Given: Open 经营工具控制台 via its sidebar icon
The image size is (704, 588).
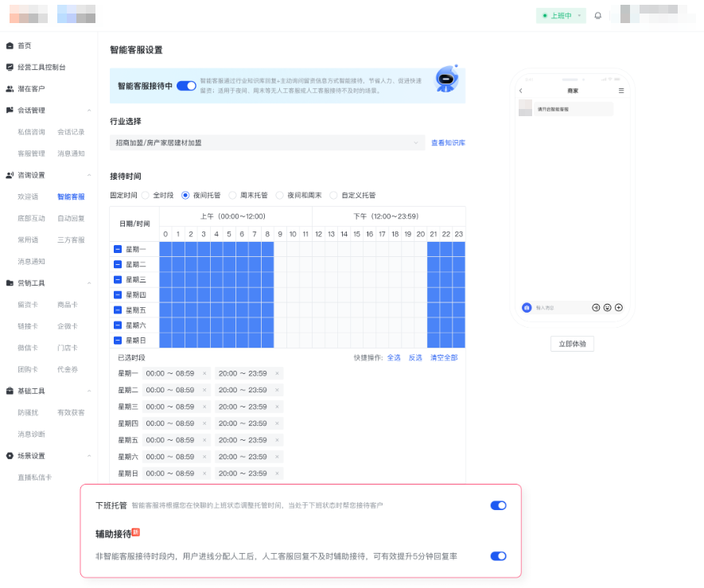Looking at the screenshot, I should pyautogui.click(x=10, y=67).
